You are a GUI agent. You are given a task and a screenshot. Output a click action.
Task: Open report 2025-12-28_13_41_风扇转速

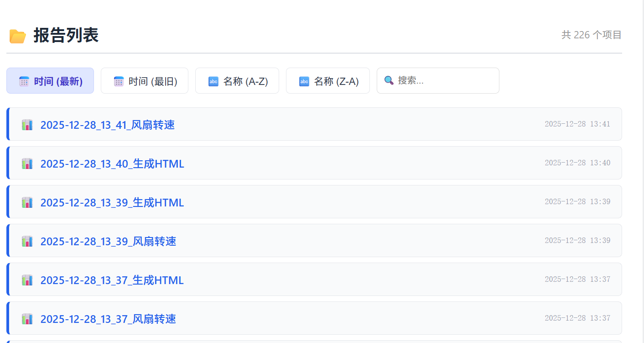(108, 125)
